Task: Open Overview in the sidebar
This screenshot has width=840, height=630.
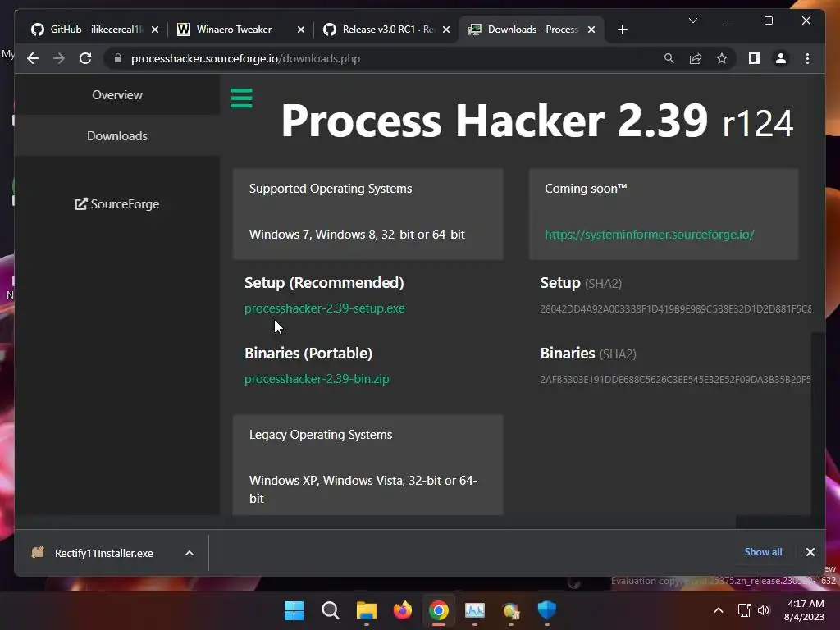Action: tap(116, 95)
